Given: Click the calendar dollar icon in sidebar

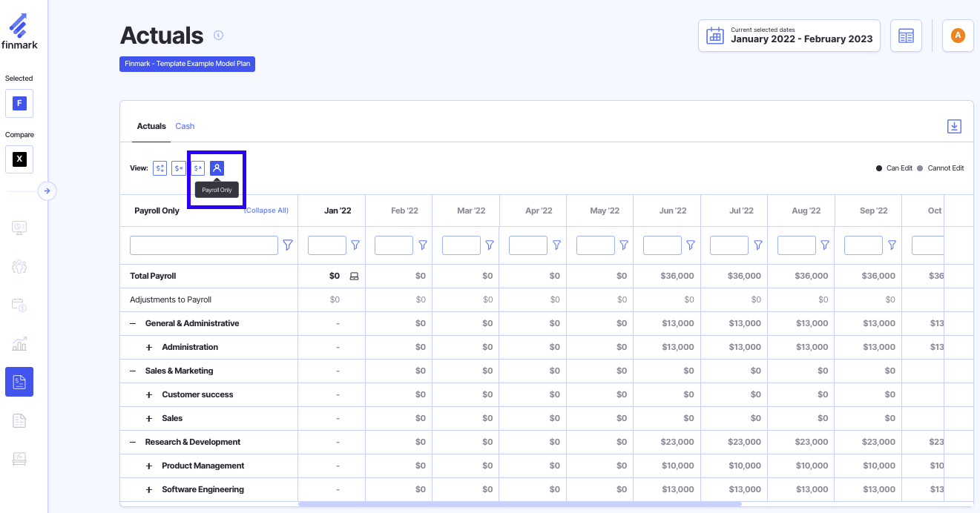Looking at the screenshot, I should (19, 305).
